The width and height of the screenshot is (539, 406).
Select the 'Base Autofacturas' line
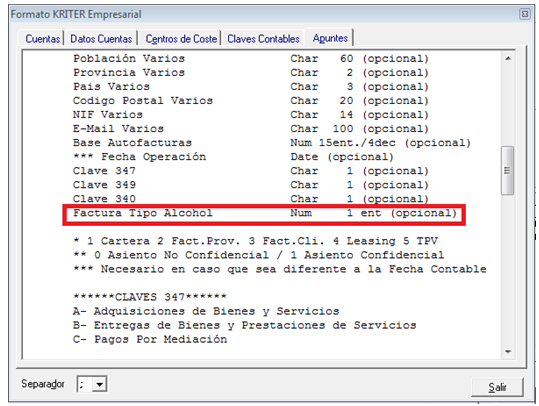pos(272,143)
